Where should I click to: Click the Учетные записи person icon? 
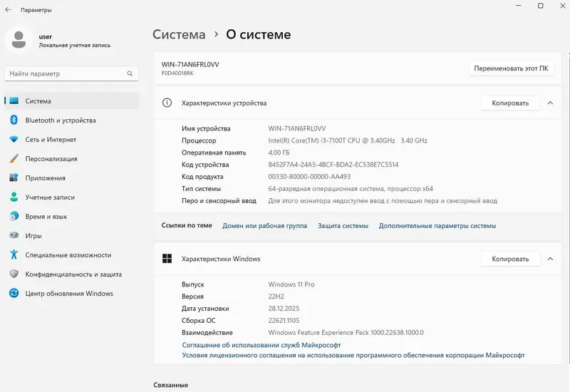[14, 197]
